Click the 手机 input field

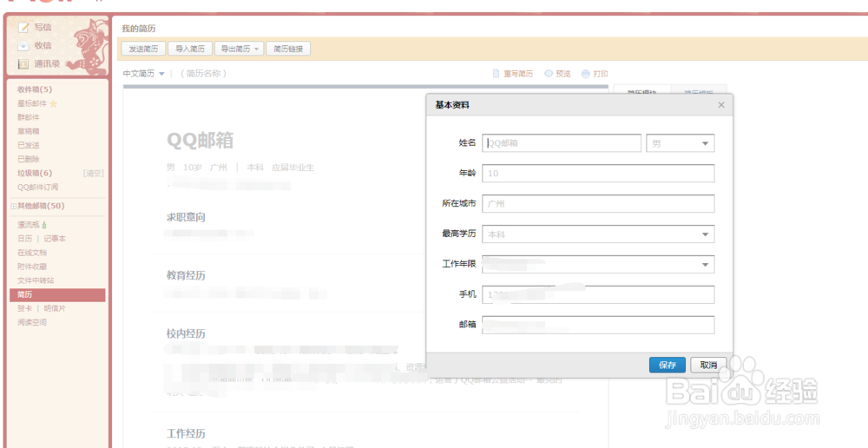tap(598, 294)
